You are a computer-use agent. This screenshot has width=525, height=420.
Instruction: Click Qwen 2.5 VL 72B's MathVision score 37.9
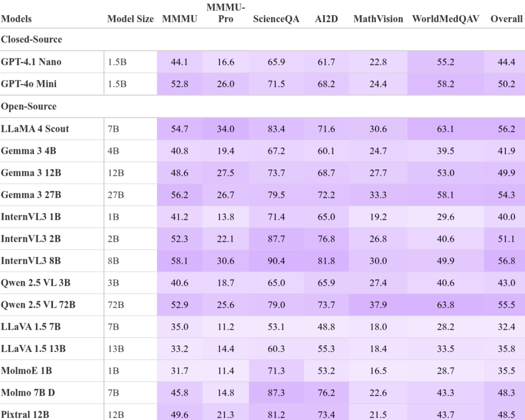coord(378,305)
